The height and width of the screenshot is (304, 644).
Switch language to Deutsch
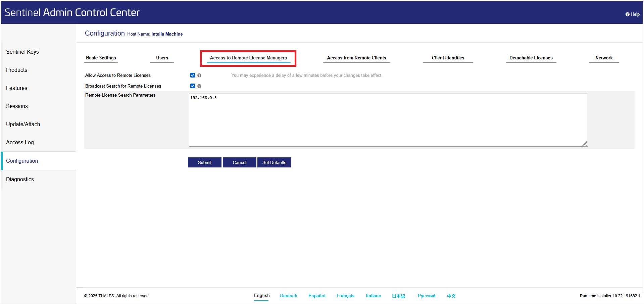[289, 296]
